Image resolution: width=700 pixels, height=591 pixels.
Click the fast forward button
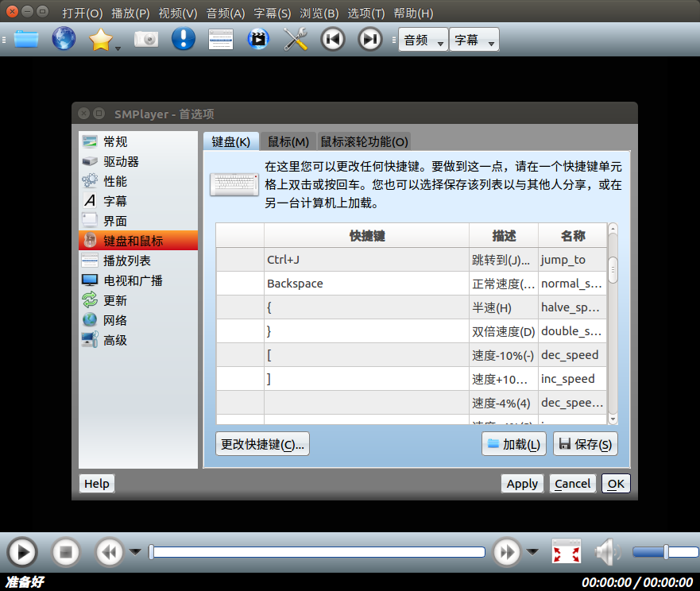[507, 552]
